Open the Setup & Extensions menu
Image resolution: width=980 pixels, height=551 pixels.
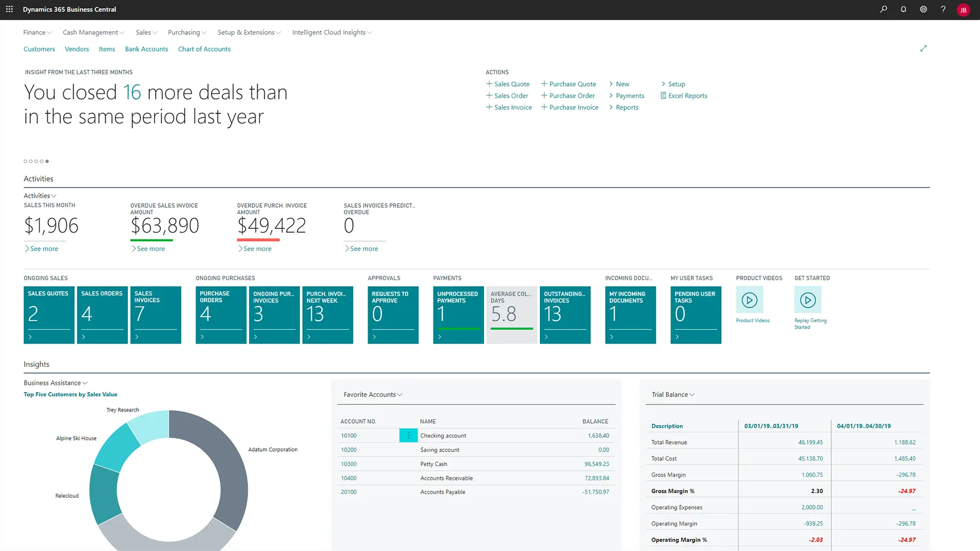coord(248,32)
